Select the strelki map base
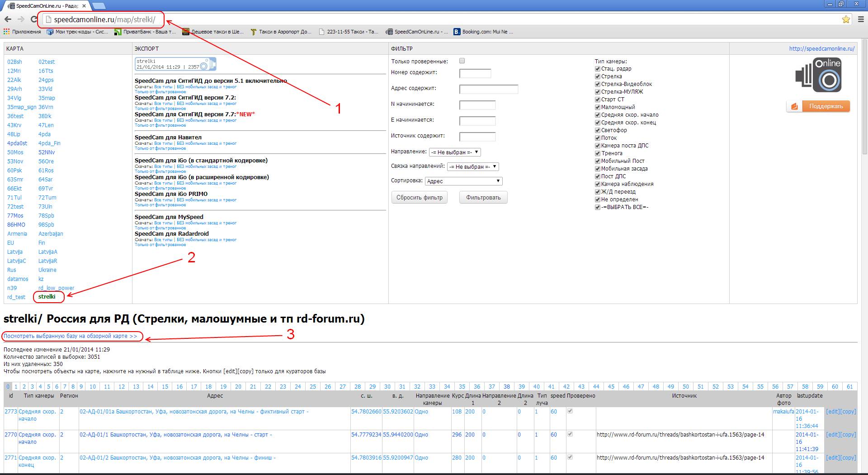868x475 pixels. [x=47, y=297]
